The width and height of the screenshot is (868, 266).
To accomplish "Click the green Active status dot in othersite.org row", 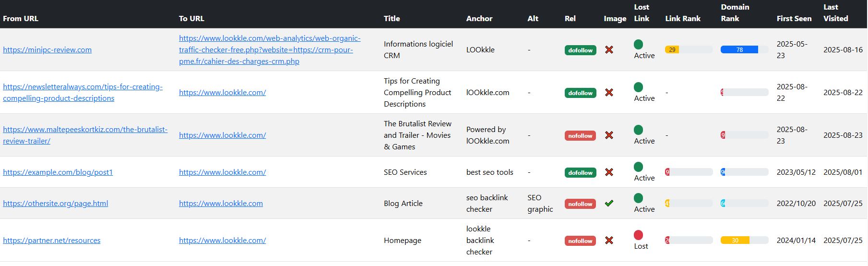I will pos(638,198).
